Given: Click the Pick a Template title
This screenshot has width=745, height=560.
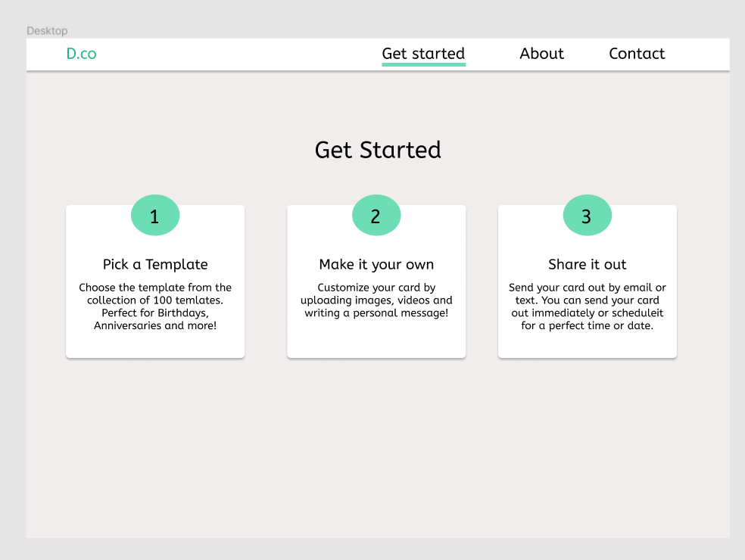Looking at the screenshot, I should pos(155,264).
